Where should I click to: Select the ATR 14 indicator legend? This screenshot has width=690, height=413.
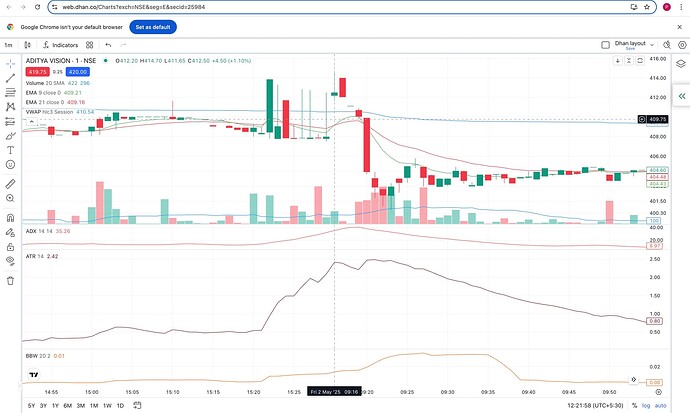click(35, 256)
